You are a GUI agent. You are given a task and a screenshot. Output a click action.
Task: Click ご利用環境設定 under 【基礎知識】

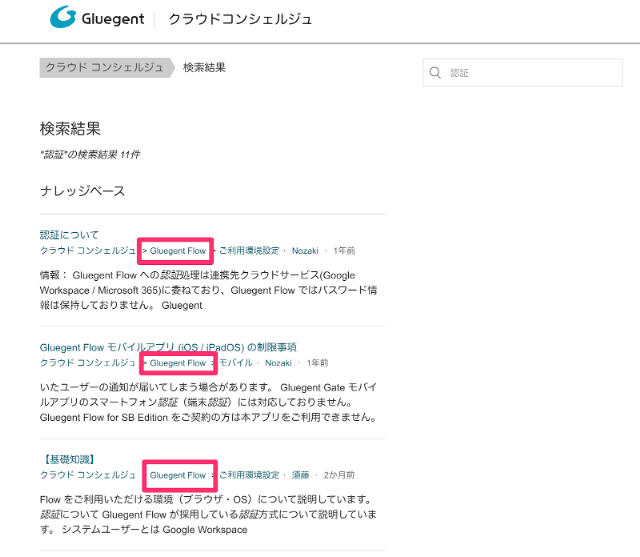(249, 475)
